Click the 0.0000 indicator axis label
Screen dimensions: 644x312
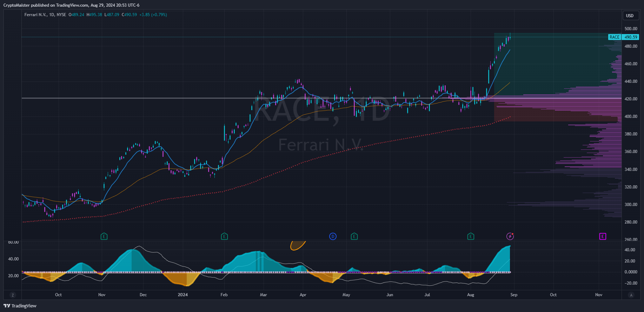click(x=631, y=272)
